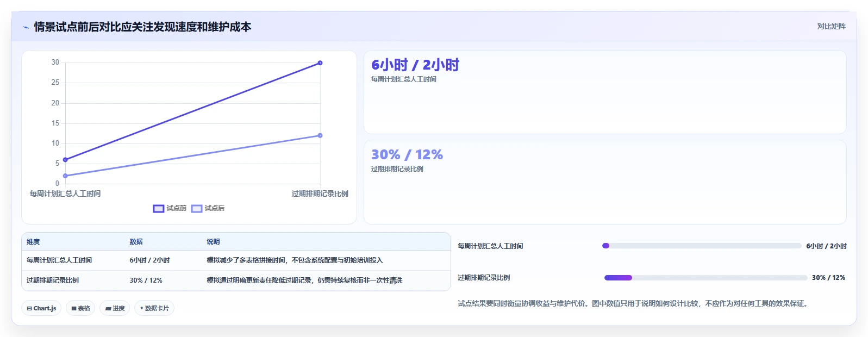Image resolution: width=868 pixels, height=337 pixels.
Task: Click the 试点后 data point at 12
Action: (x=320, y=135)
